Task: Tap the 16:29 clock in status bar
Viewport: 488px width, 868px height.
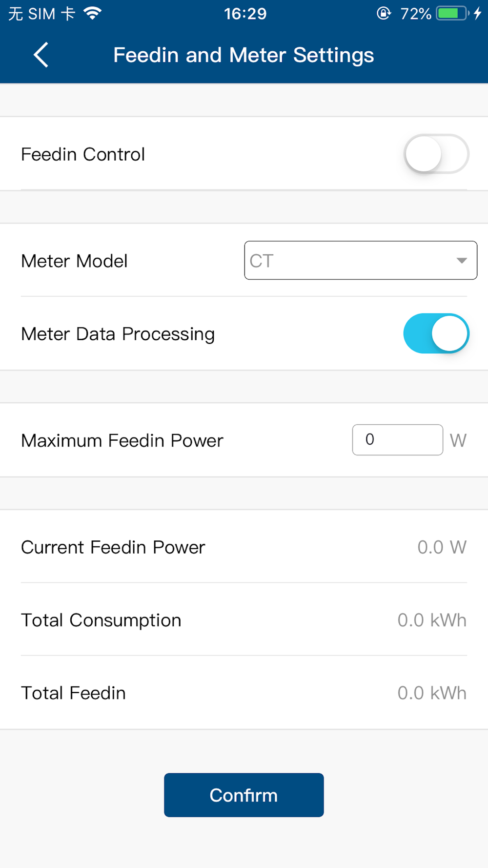Action: pos(245,14)
